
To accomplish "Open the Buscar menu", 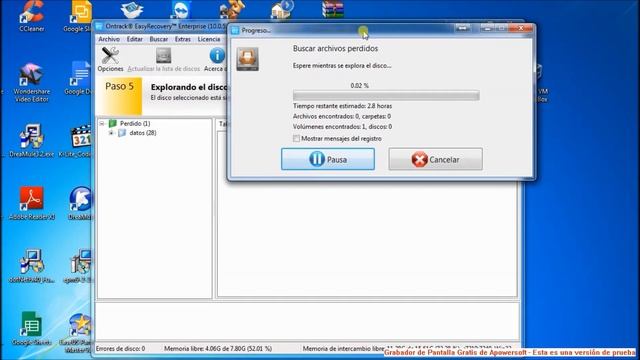I will [159, 39].
